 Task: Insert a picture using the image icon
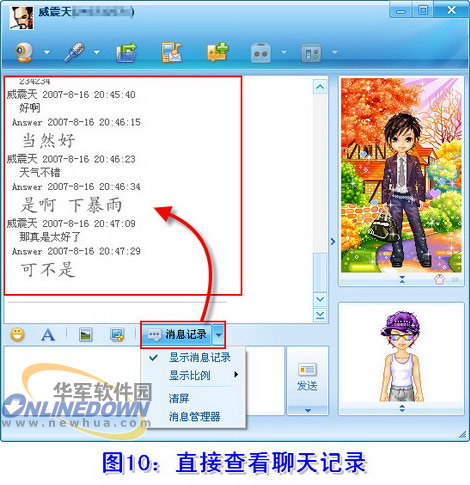click(x=86, y=335)
